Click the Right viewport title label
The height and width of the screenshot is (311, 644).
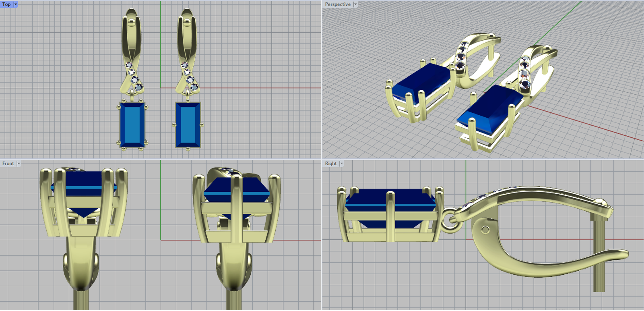coord(331,164)
